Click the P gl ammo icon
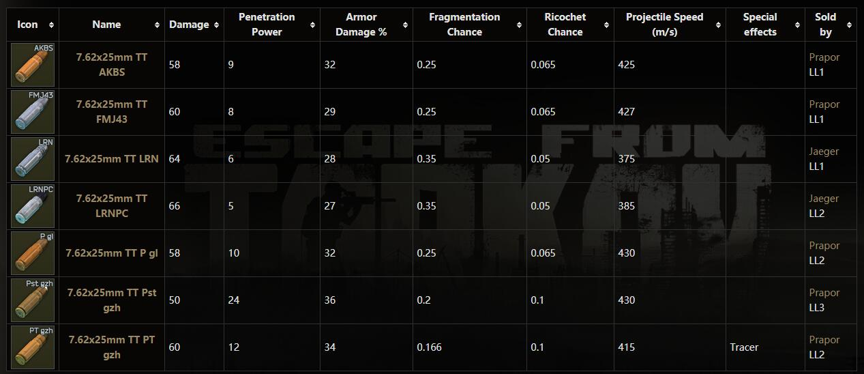The width and height of the screenshot is (864, 374). tap(33, 253)
